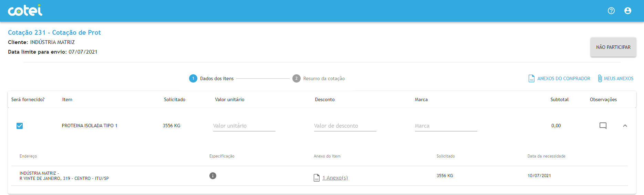
Task: Open the Meus Anexos link
Action: click(x=618, y=78)
